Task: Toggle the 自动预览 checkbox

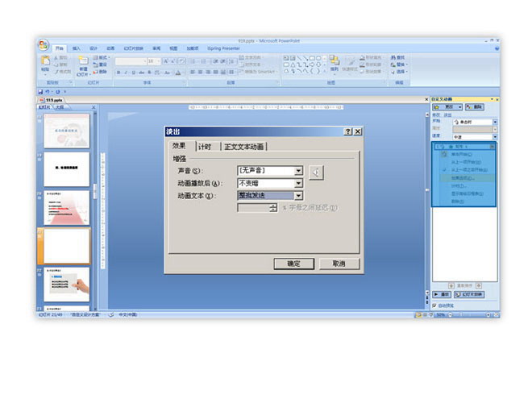Action: [435, 305]
